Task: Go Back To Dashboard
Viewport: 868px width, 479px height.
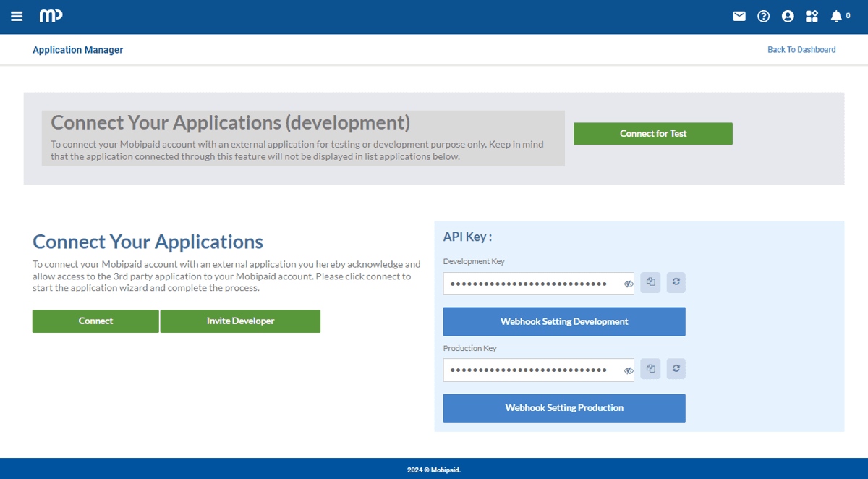Action: [x=801, y=50]
